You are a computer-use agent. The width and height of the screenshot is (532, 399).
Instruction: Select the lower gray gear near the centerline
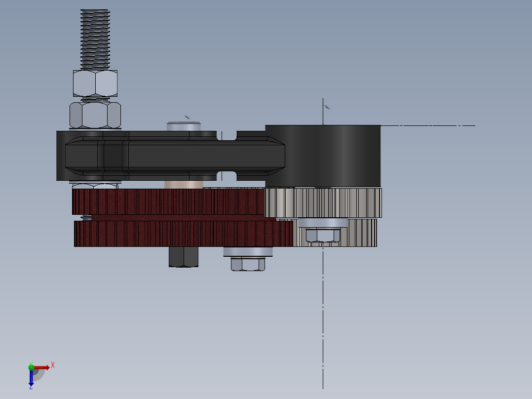pos(360,233)
